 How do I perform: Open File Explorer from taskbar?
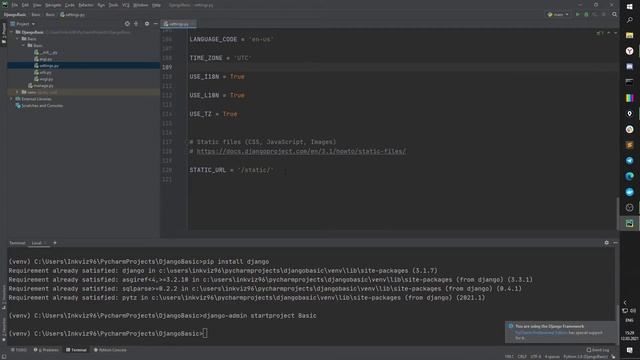629,36
